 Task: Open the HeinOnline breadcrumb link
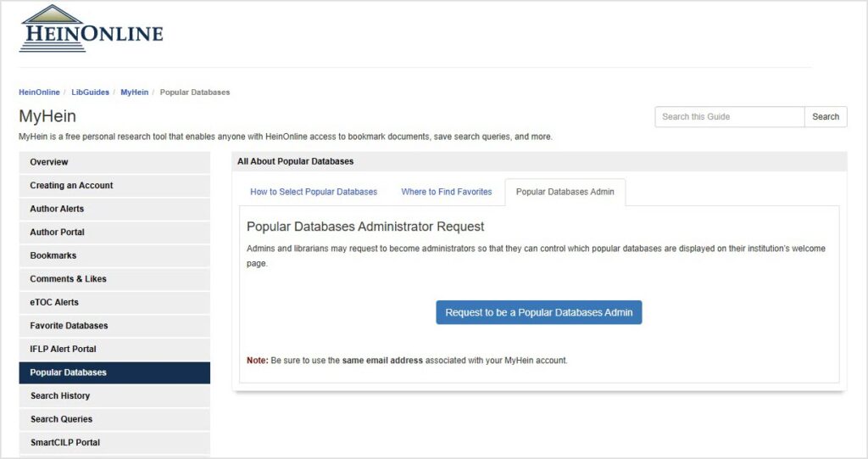point(39,92)
